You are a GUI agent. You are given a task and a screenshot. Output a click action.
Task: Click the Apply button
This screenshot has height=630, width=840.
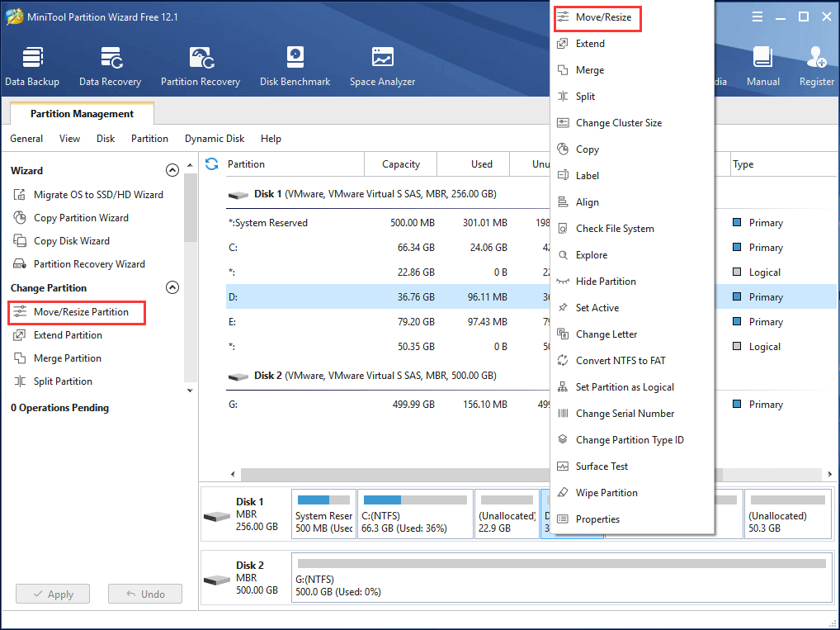tap(53, 594)
